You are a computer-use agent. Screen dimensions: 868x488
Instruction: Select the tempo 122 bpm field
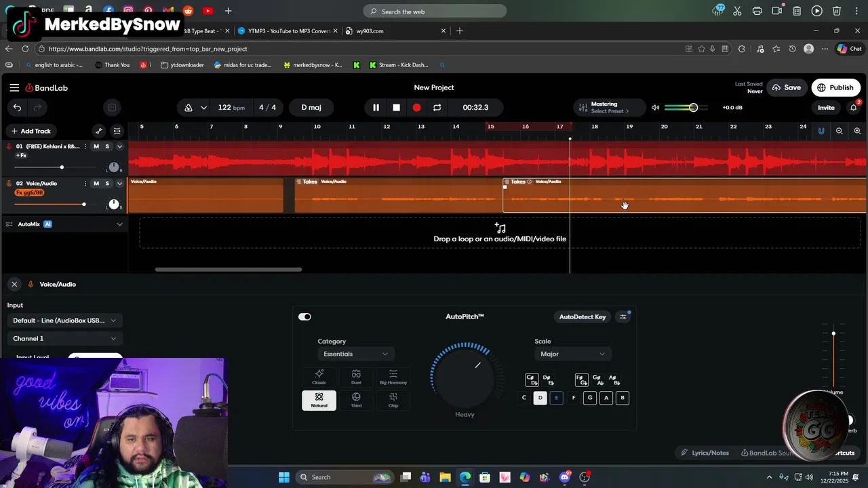231,107
